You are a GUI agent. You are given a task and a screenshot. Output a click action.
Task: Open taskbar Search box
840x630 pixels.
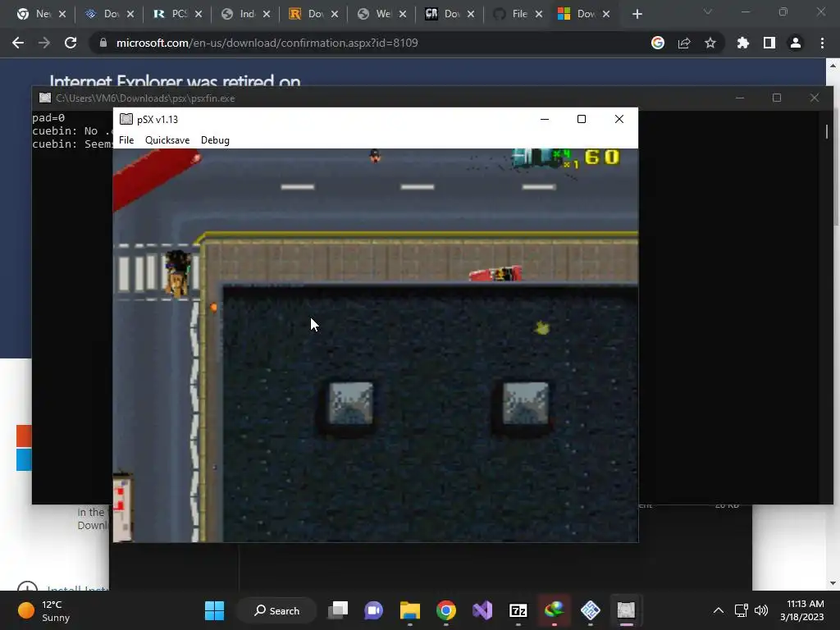coord(277,610)
